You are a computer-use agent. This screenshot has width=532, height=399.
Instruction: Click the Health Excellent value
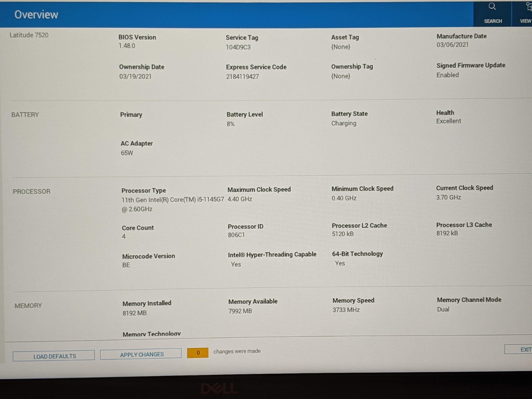(x=449, y=121)
